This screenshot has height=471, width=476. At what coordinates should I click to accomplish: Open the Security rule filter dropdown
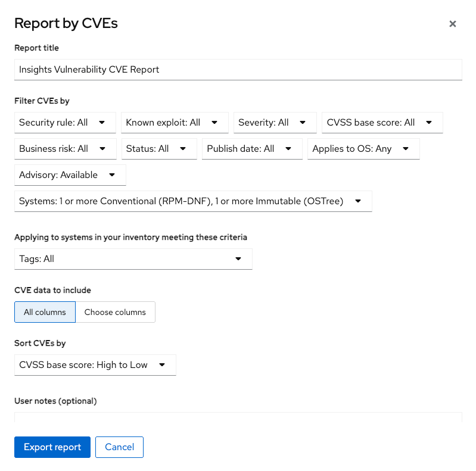65,123
